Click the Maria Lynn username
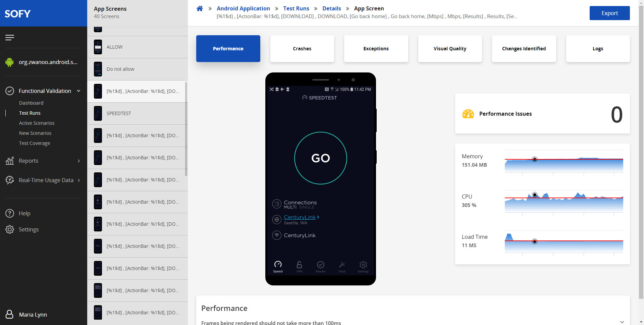The image size is (644, 325). tap(33, 315)
